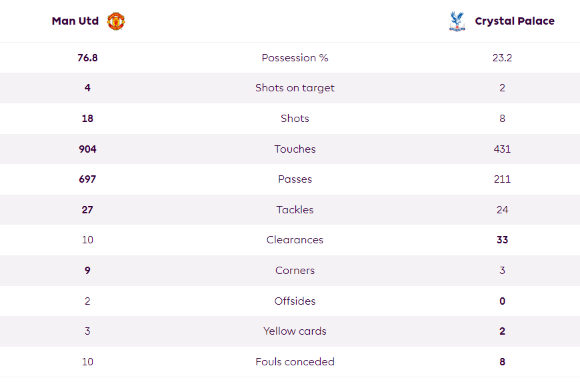The width and height of the screenshot is (580, 392).
Task: Click the Shots row label
Action: tap(295, 119)
